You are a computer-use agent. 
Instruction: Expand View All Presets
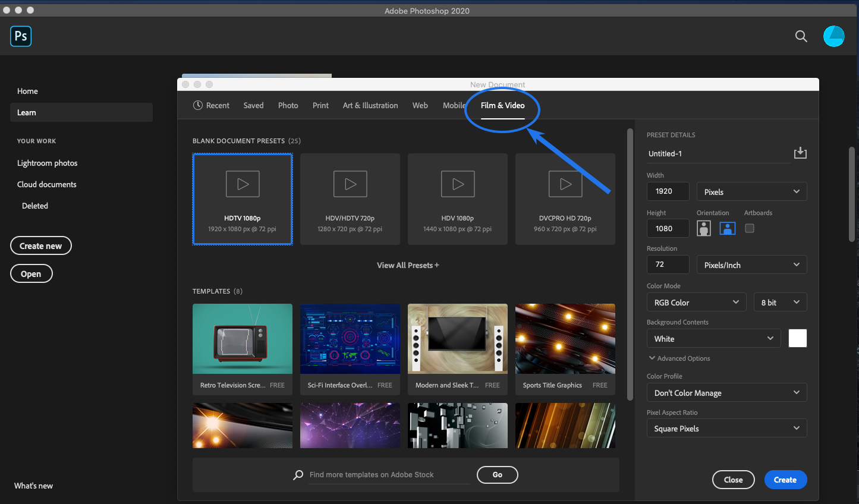408,265
